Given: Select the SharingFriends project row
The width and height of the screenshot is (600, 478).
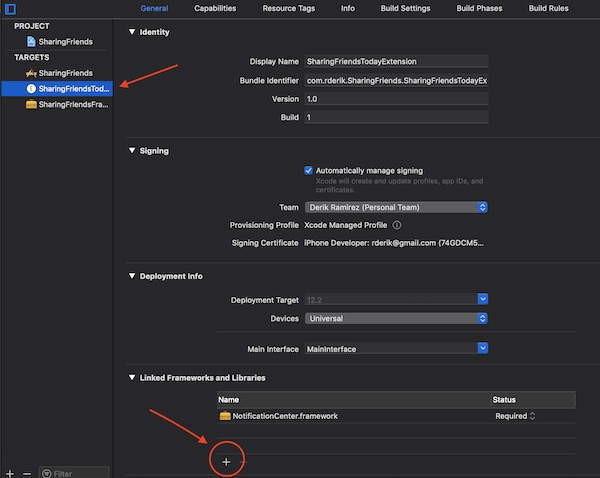Looking at the screenshot, I should [x=57, y=41].
